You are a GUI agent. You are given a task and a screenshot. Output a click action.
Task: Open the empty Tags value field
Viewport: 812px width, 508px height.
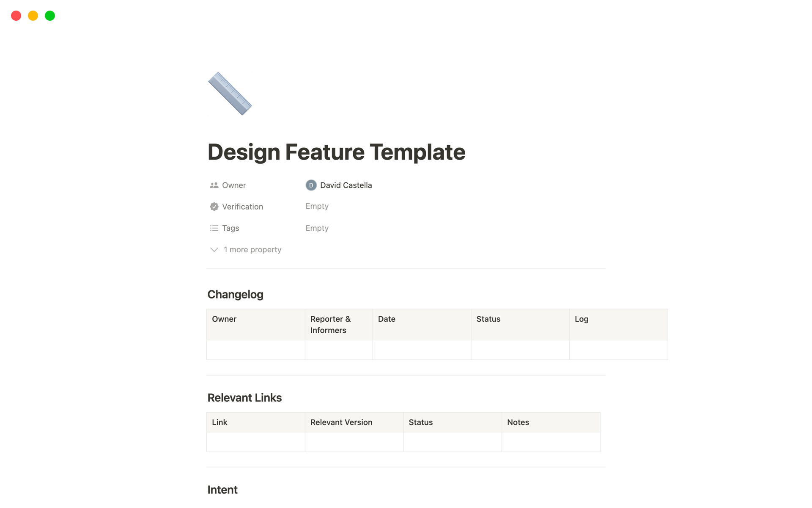pos(317,228)
